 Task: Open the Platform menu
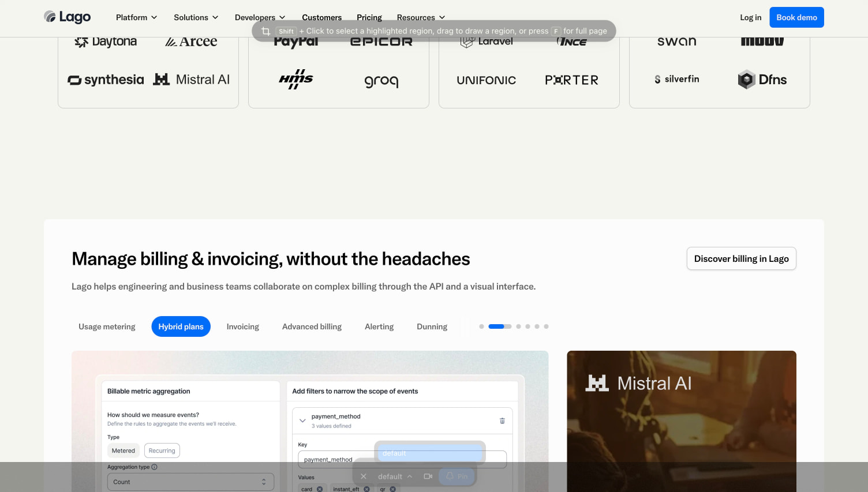pyautogui.click(x=137, y=17)
